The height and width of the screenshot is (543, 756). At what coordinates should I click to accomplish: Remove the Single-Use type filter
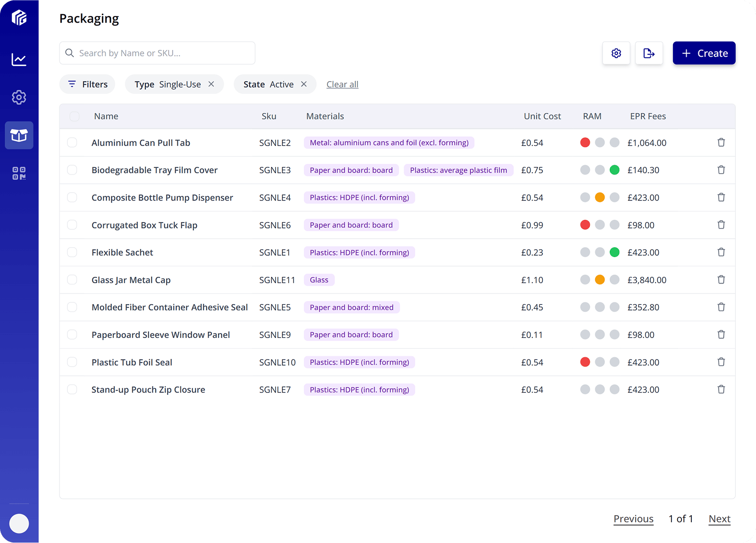point(211,84)
